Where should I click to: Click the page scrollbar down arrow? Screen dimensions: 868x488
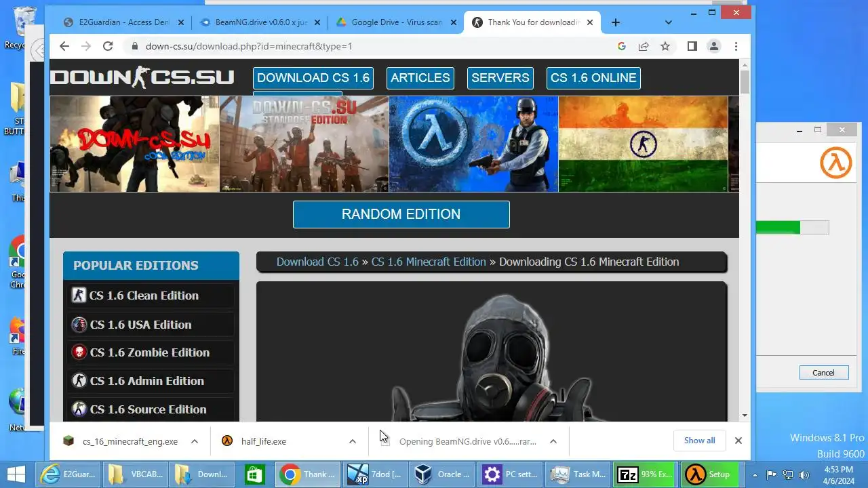click(x=745, y=415)
